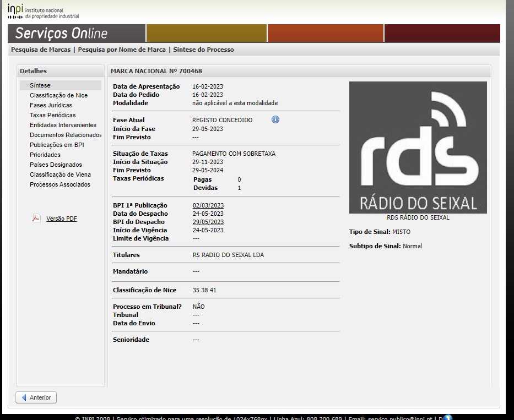Open Entidades Intervenientes in the sidebar
Screen dimensions: 514x420
tap(63, 125)
